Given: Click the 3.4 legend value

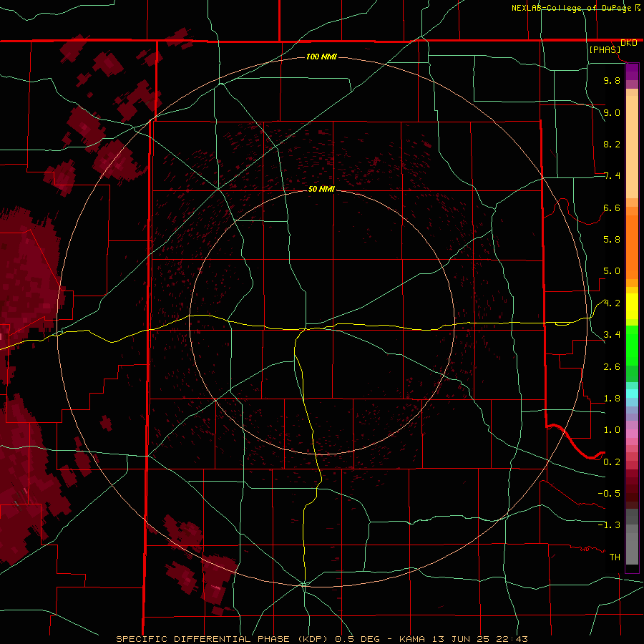Looking at the screenshot, I should coord(612,335).
